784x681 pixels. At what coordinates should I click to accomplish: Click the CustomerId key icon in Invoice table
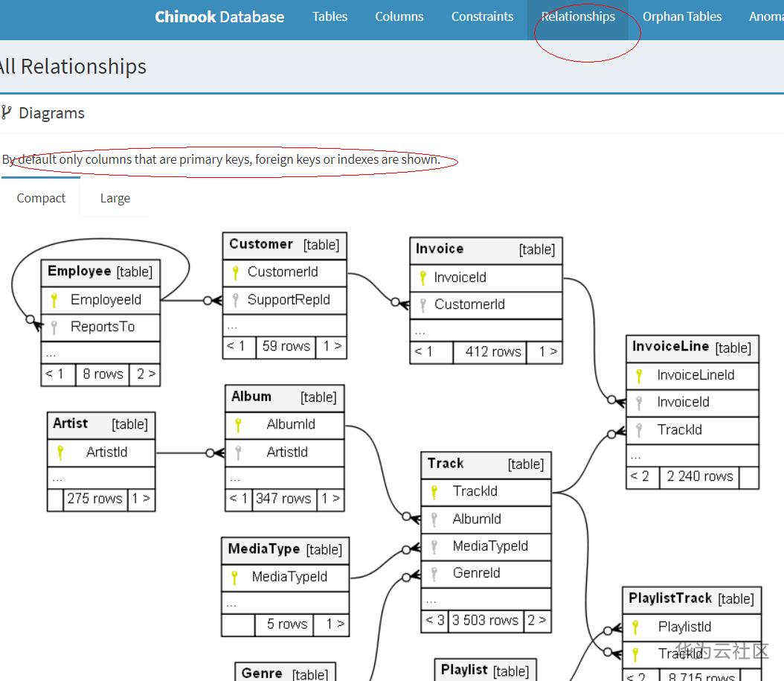[422, 304]
